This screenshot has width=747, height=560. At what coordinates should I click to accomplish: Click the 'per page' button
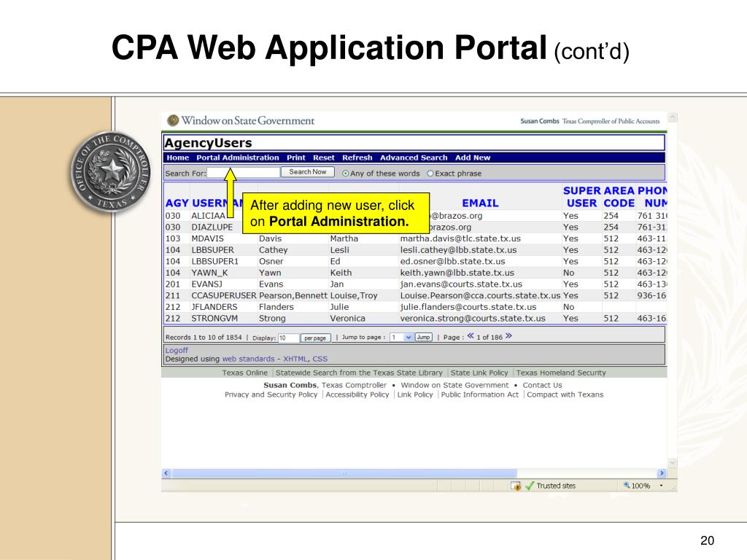click(315, 338)
